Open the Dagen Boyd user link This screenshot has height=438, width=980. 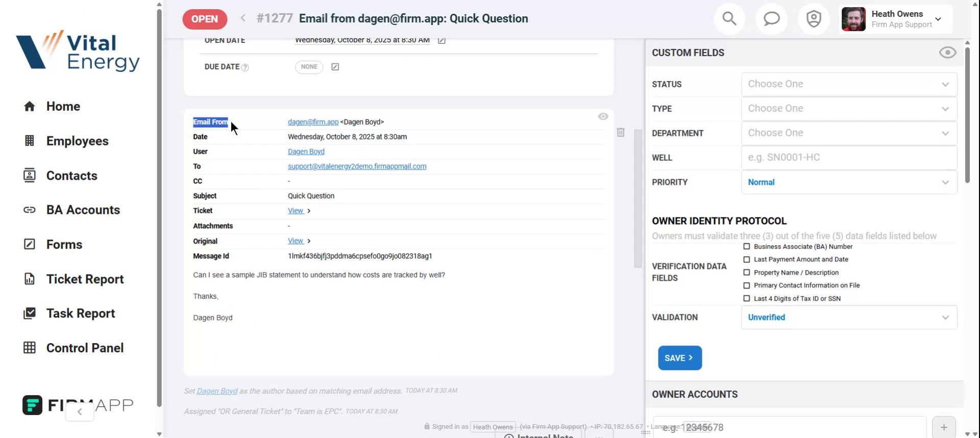pyautogui.click(x=306, y=152)
